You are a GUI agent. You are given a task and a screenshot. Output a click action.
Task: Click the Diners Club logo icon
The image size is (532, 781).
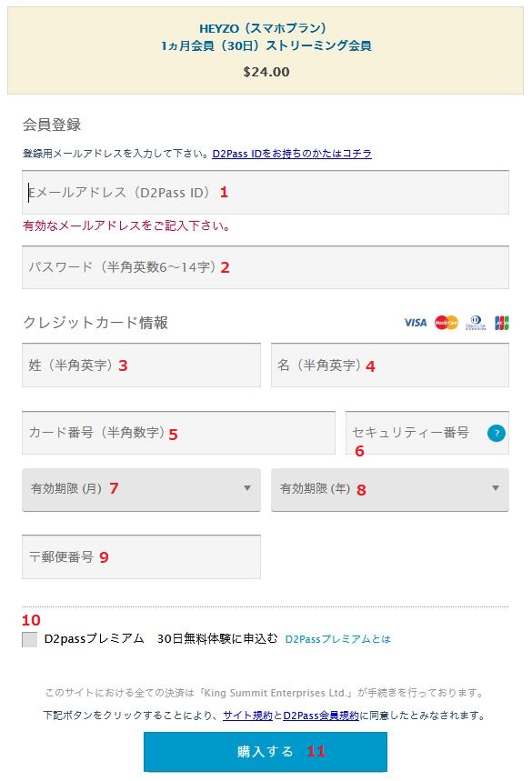click(x=476, y=323)
